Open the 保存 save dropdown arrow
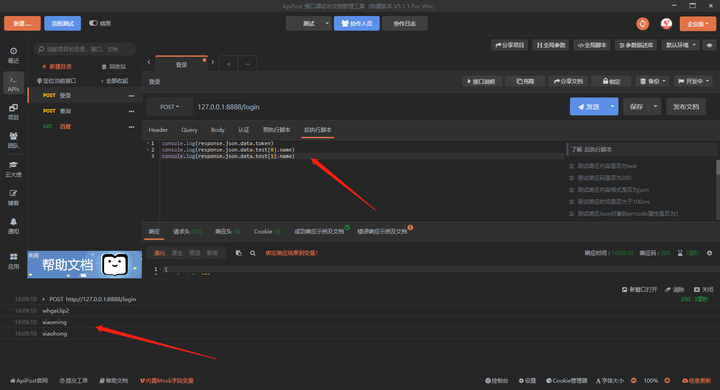The height and width of the screenshot is (390, 720). coord(655,107)
